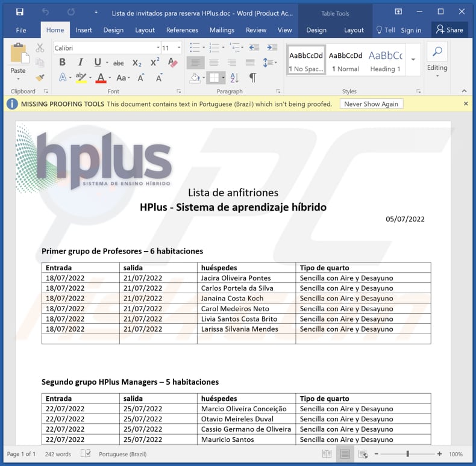The height and width of the screenshot is (466, 476).
Task: Switch to Review tab
Action: click(x=256, y=30)
